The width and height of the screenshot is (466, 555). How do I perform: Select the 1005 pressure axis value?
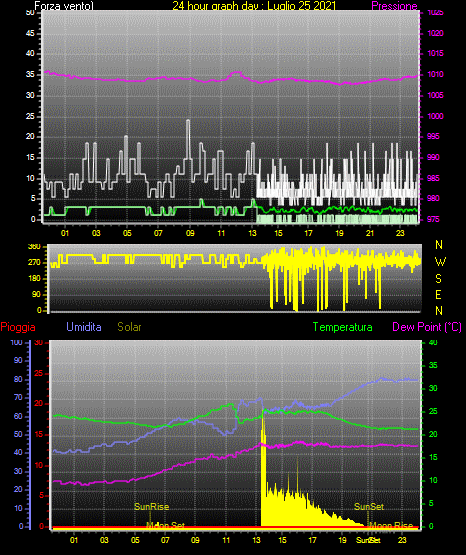(x=435, y=95)
